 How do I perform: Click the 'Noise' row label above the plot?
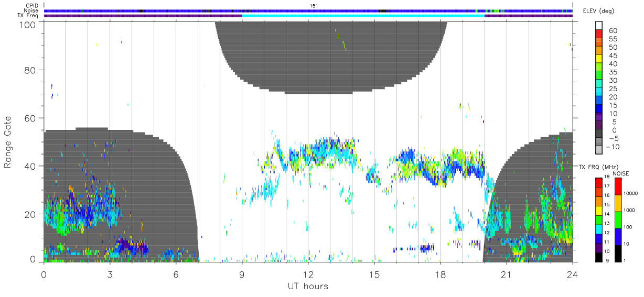[32, 10]
